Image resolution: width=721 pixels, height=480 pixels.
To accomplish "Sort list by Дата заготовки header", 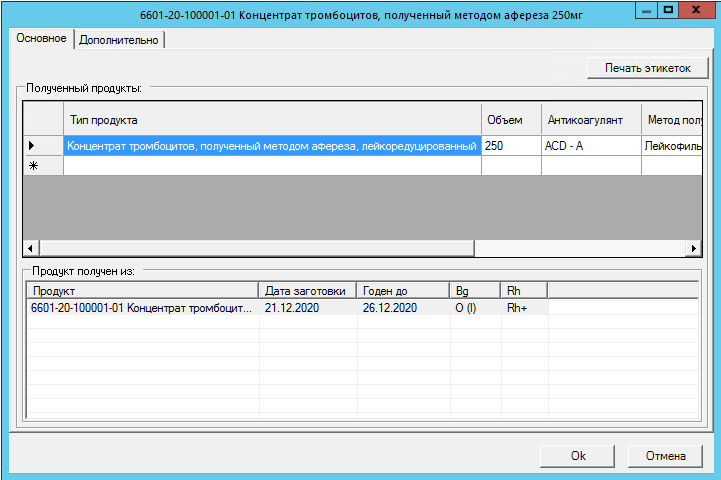I will [x=307, y=290].
